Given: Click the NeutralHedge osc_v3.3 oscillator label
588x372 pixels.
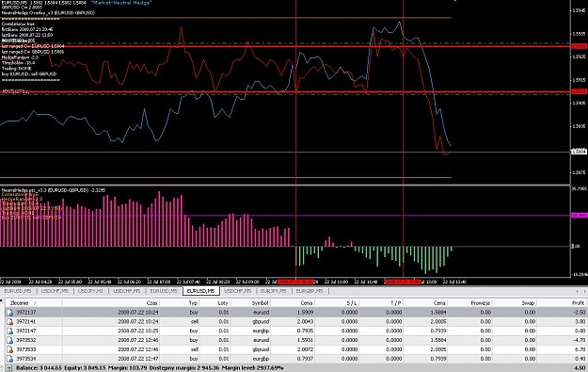Looking at the screenshot, I should click(x=54, y=190).
